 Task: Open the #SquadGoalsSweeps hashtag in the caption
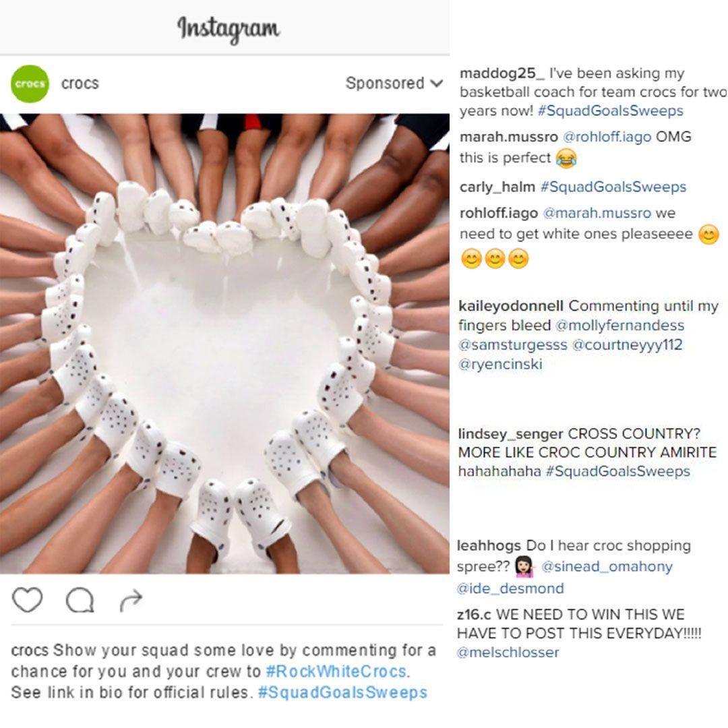click(x=342, y=692)
